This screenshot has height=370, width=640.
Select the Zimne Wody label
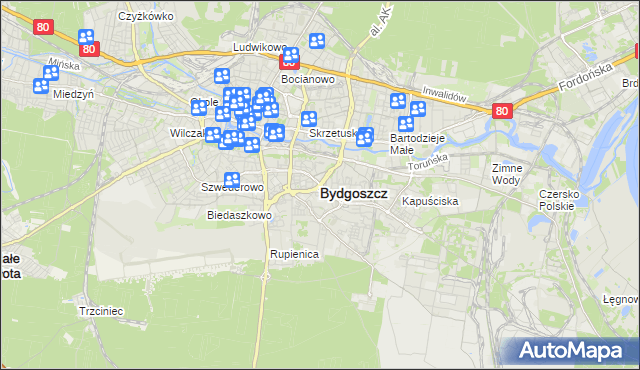coord(507,174)
